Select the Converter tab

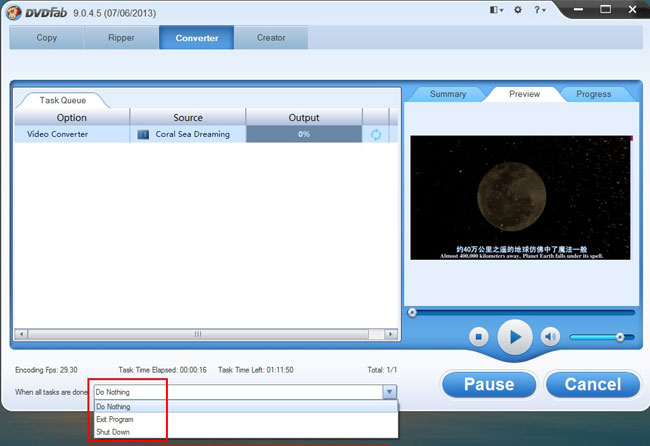tap(196, 38)
